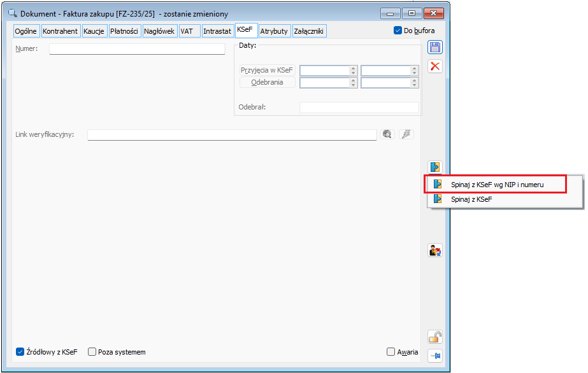This screenshot has height=373, width=588.
Task: Select the Intrastat tab
Action: pyautogui.click(x=217, y=31)
